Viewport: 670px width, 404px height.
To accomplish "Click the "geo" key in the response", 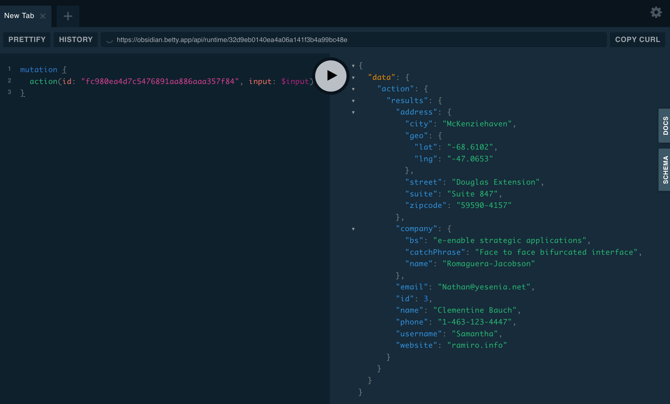I will click(417, 136).
